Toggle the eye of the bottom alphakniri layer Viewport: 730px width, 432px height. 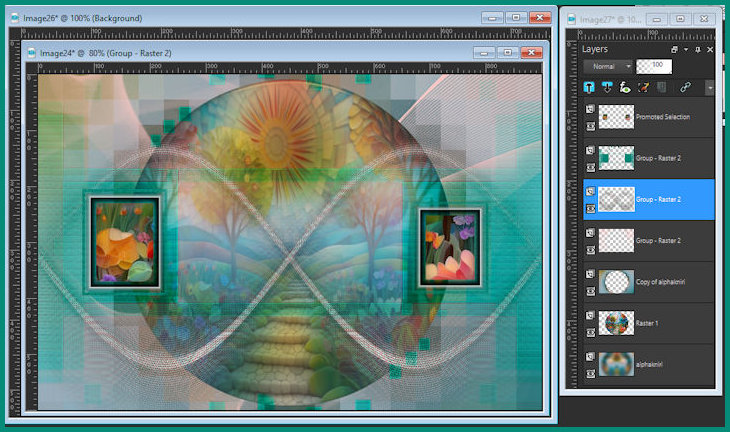click(x=590, y=371)
